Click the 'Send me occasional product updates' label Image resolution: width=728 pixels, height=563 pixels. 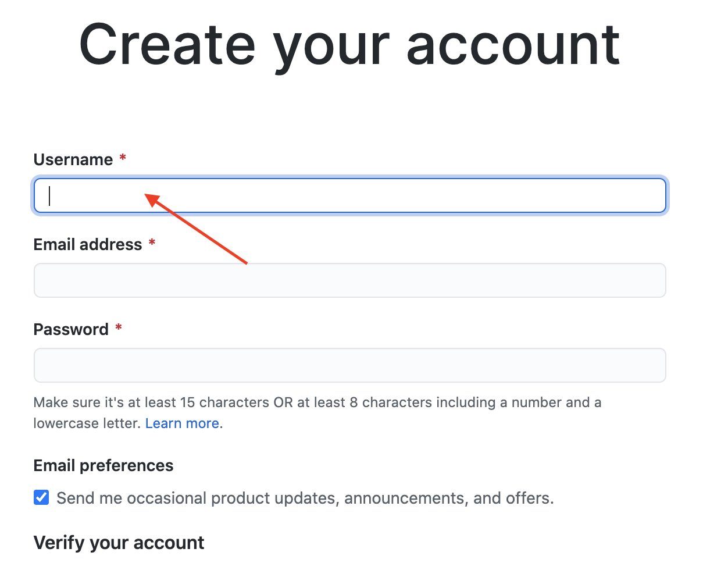tap(305, 498)
